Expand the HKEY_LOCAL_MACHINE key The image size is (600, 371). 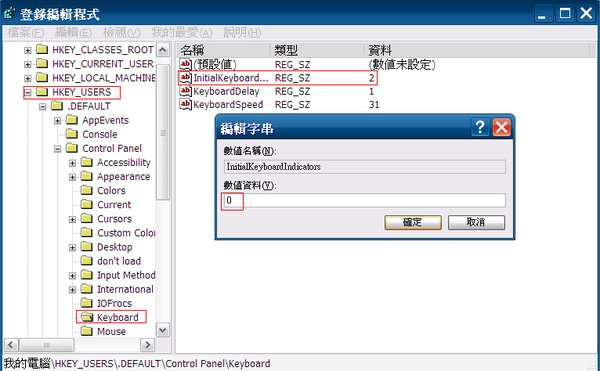28,78
